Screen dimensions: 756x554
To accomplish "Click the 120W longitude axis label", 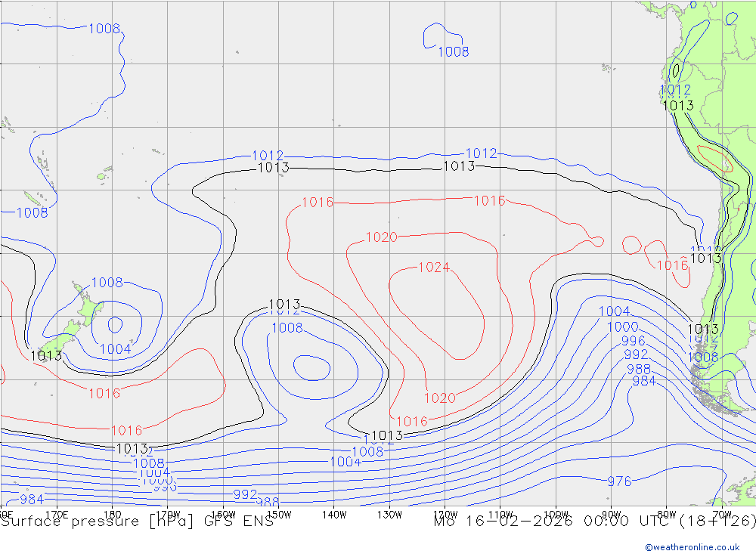I will [x=445, y=515].
